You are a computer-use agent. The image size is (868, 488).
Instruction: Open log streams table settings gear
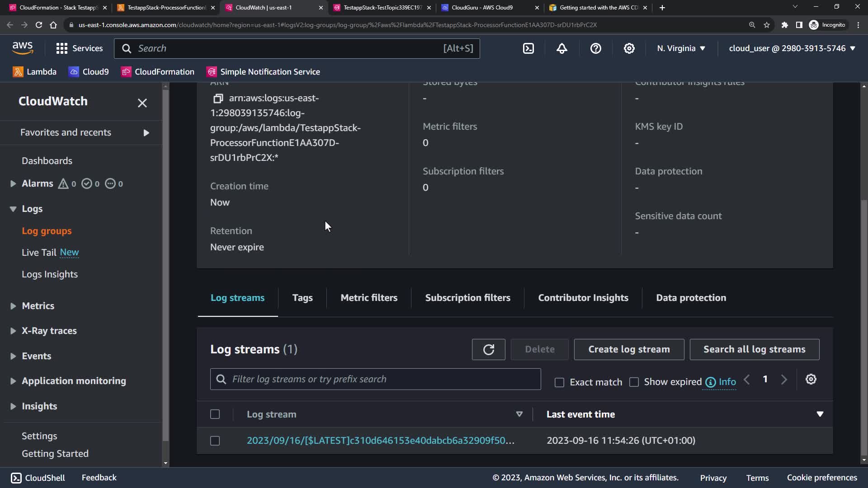tap(811, 380)
